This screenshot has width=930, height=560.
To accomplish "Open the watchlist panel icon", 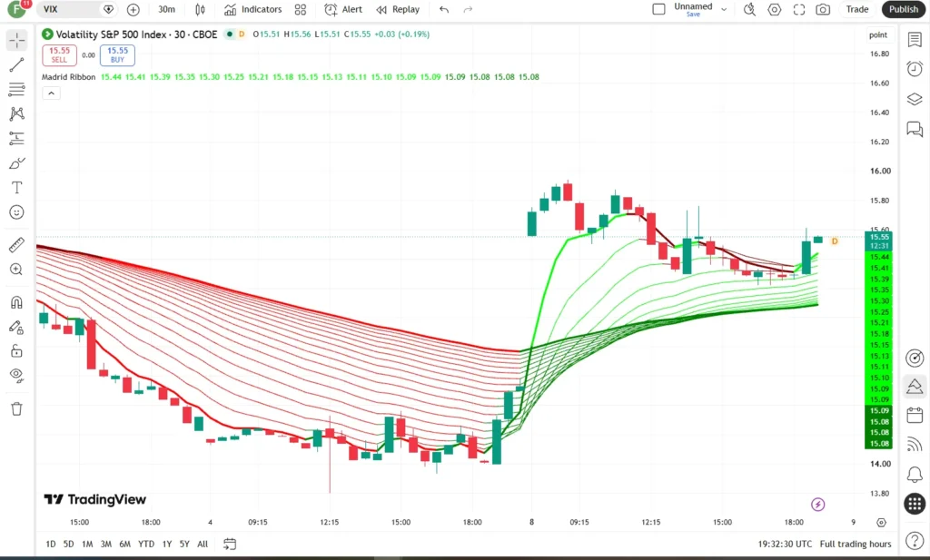I will click(x=915, y=40).
